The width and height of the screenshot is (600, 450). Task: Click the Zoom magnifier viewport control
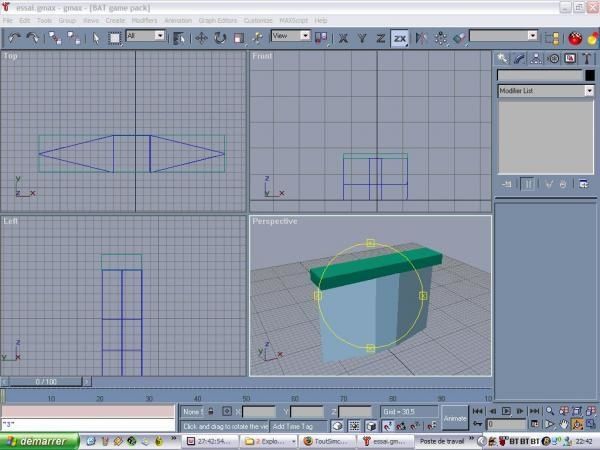550,411
